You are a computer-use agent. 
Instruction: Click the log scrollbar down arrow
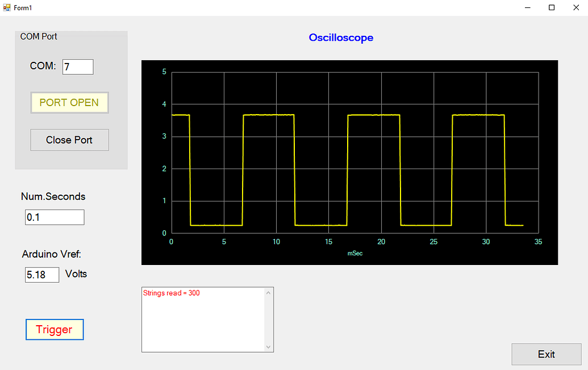click(269, 346)
